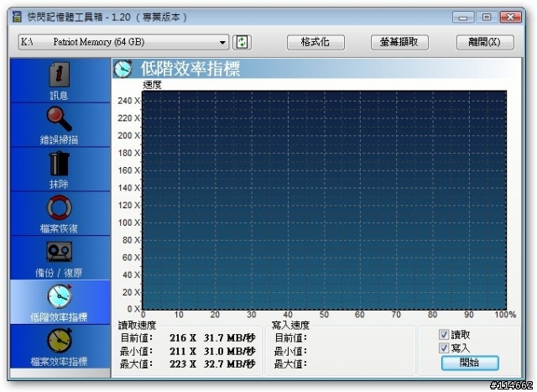Click the 低階效率指標 panel heading
537x392 pixels.
[190, 69]
